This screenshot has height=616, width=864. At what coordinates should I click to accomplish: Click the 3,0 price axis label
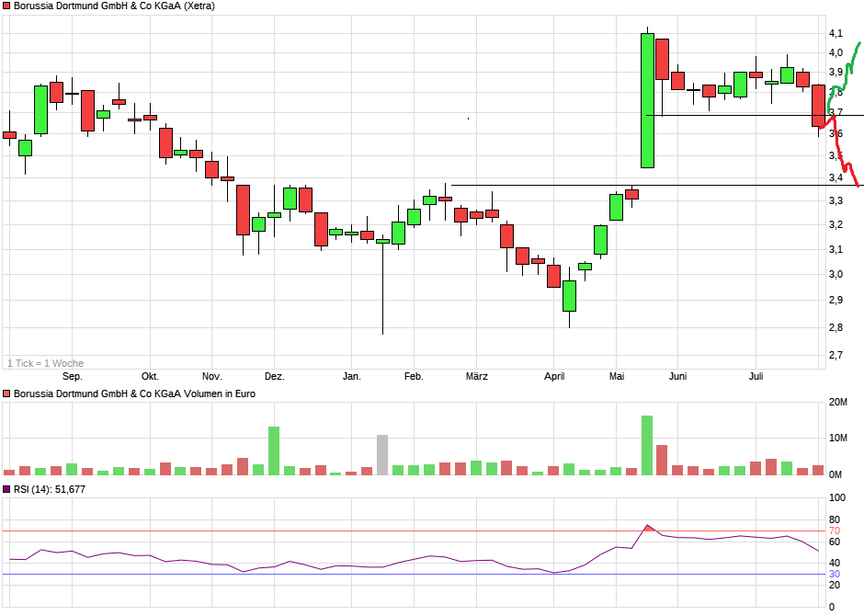(x=836, y=274)
